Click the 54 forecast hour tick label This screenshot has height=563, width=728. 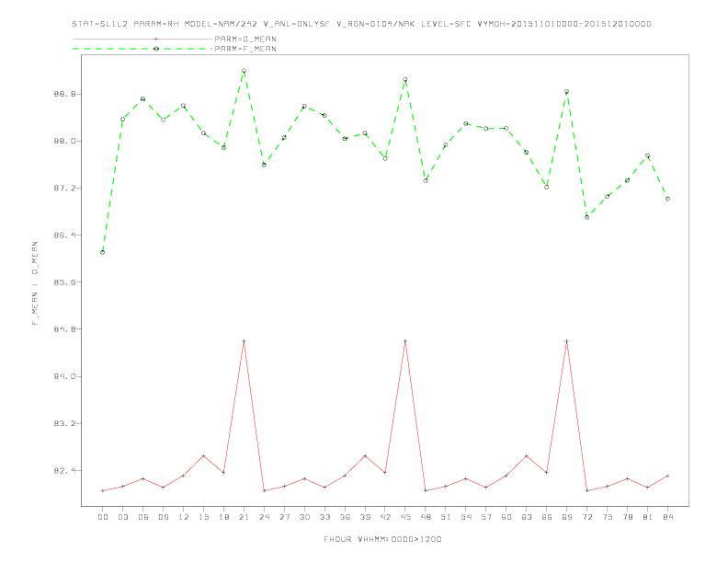466,517
